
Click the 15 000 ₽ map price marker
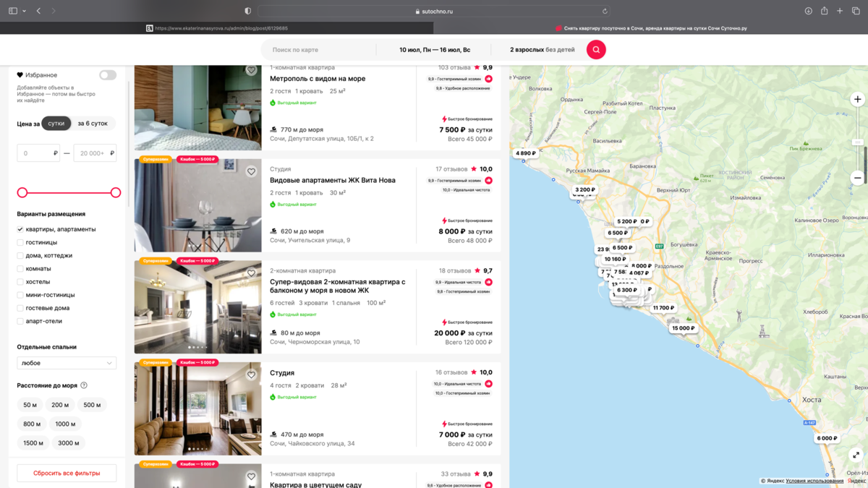click(683, 328)
